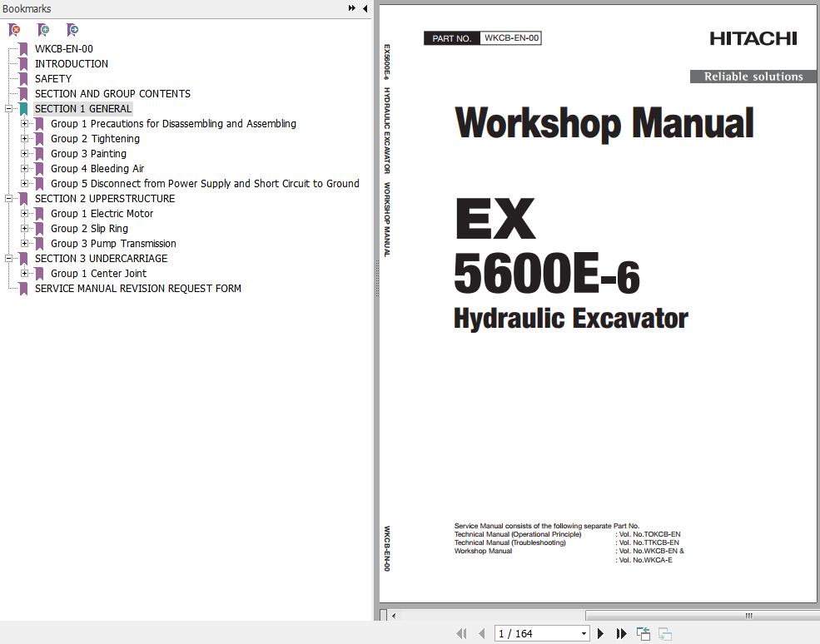Expand Group 1 Electric Motor node
Screen dimensions: 820x644
click(24, 213)
